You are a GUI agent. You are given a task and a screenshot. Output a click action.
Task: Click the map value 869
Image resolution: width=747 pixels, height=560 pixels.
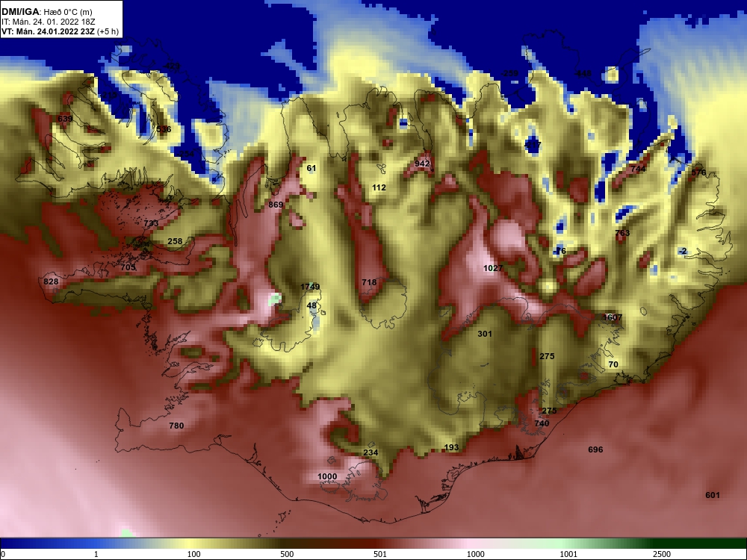[x=276, y=205]
